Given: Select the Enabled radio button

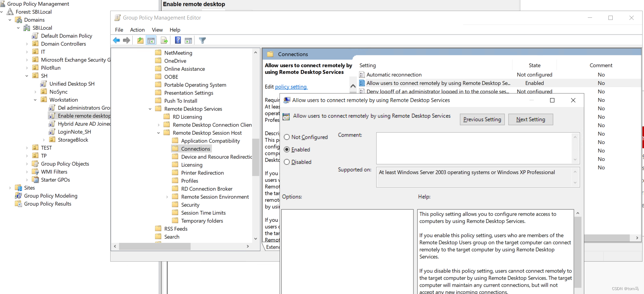Looking at the screenshot, I should point(287,150).
